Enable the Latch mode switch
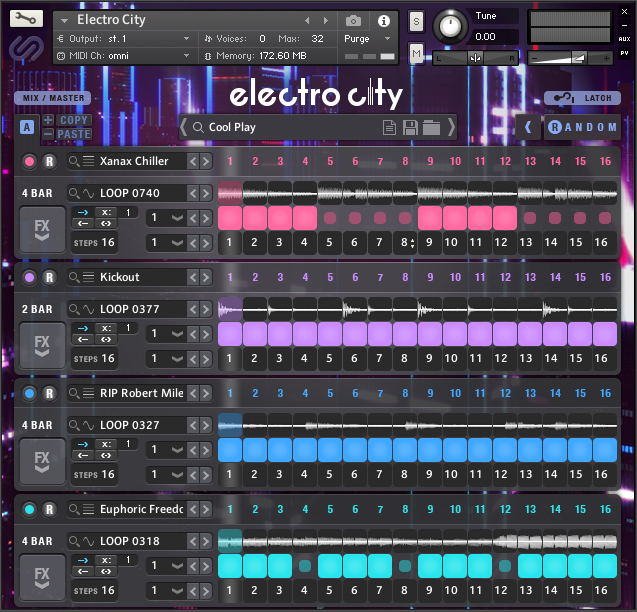 pyautogui.click(x=582, y=98)
